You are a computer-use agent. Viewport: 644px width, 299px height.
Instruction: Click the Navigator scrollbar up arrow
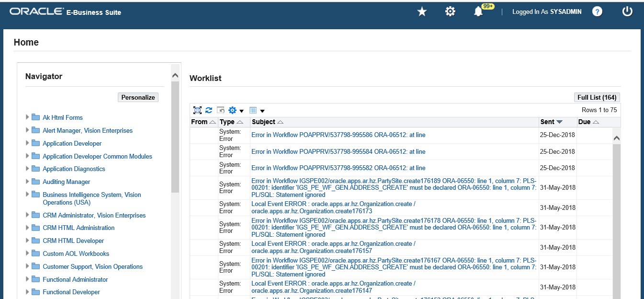pos(175,76)
